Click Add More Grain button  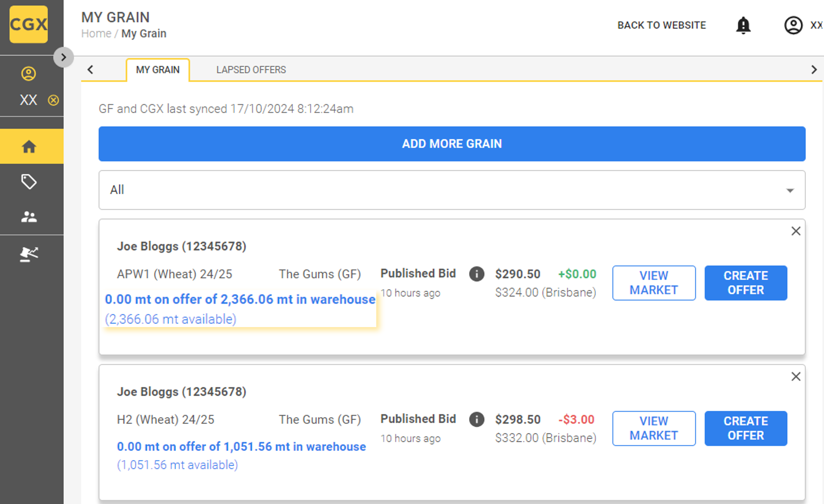click(x=452, y=144)
